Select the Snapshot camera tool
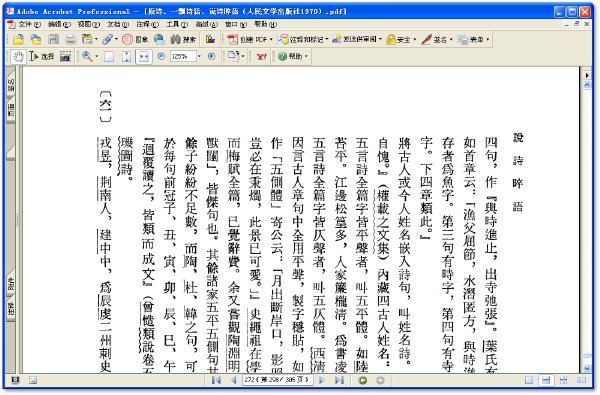Viewport: 600px width, 395px height. coord(65,57)
